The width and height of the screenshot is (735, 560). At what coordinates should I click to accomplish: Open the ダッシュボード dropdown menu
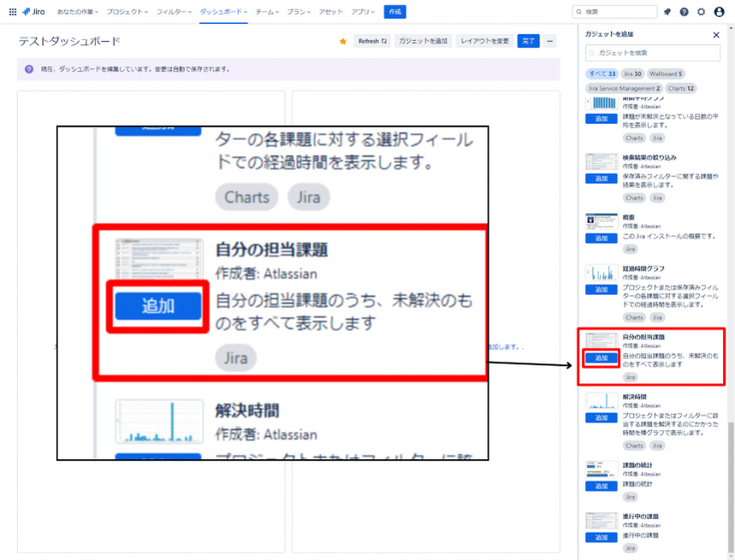tap(223, 12)
